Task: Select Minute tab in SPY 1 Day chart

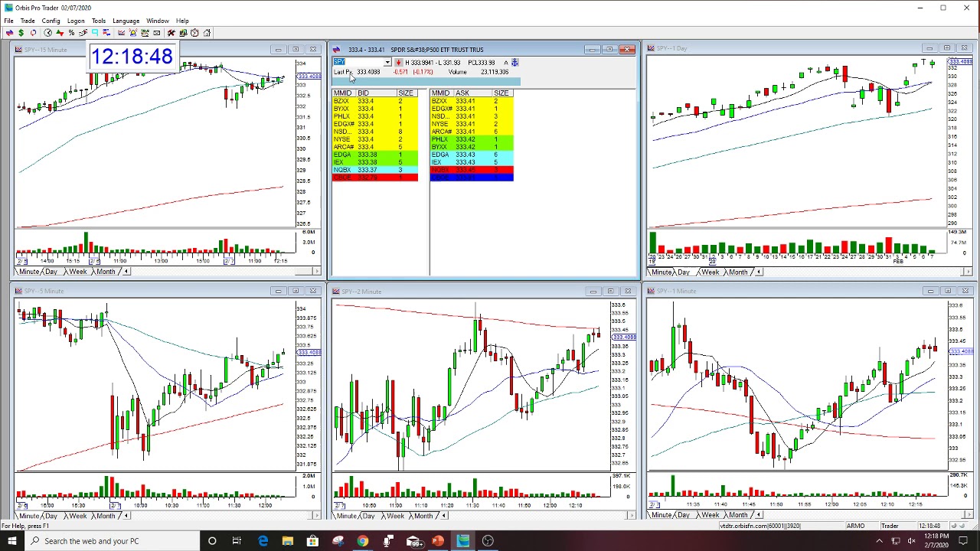Action: click(x=661, y=272)
